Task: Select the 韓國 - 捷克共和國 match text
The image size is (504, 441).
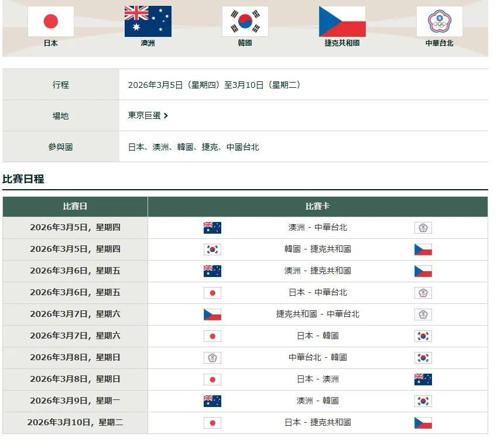Action: point(318,249)
